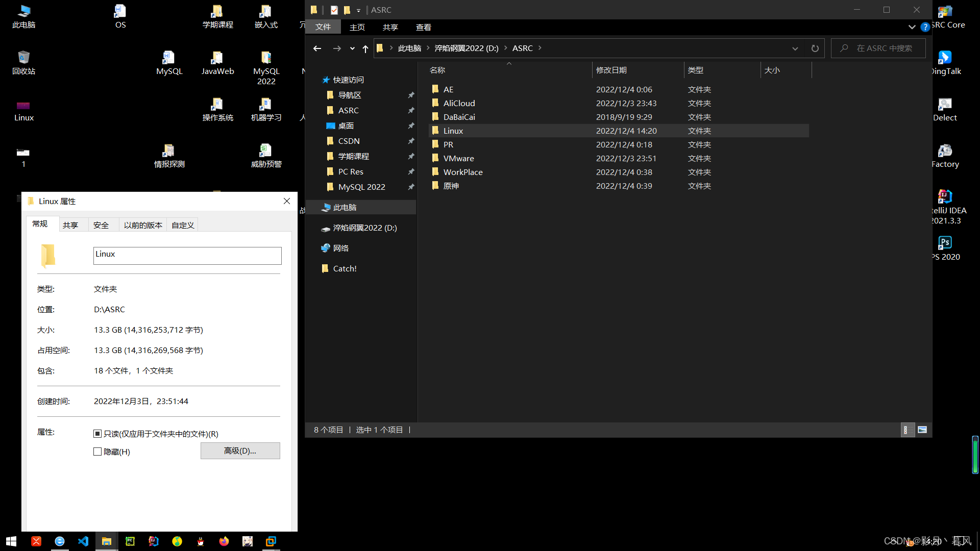The width and height of the screenshot is (980, 551).
Task: Open the 文件 ribbon menu
Action: pyautogui.click(x=323, y=27)
